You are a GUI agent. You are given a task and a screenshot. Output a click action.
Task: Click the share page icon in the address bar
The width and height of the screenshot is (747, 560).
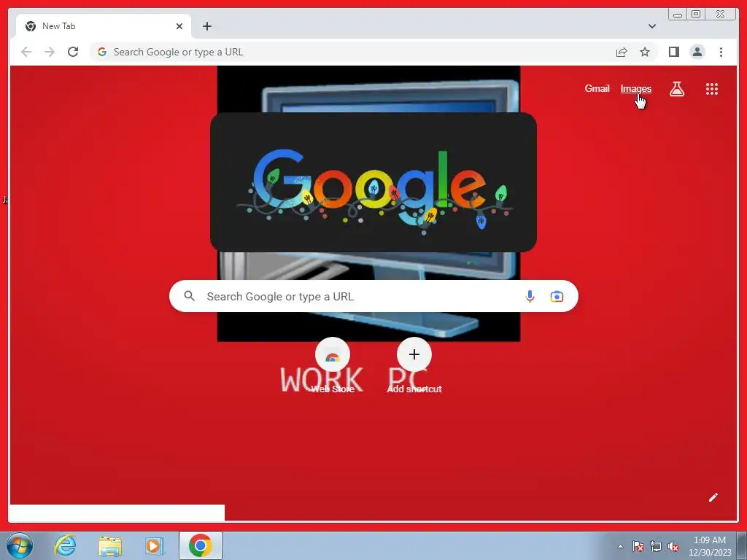tap(622, 52)
